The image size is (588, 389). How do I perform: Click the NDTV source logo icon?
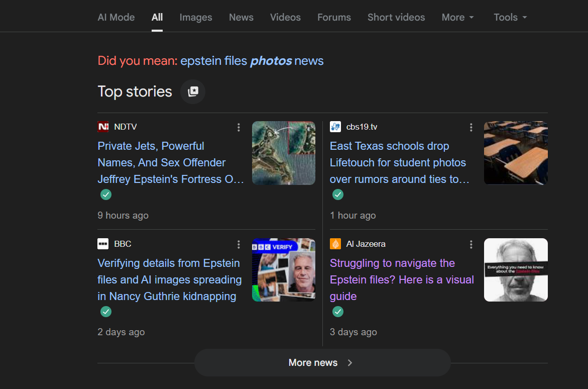103,127
